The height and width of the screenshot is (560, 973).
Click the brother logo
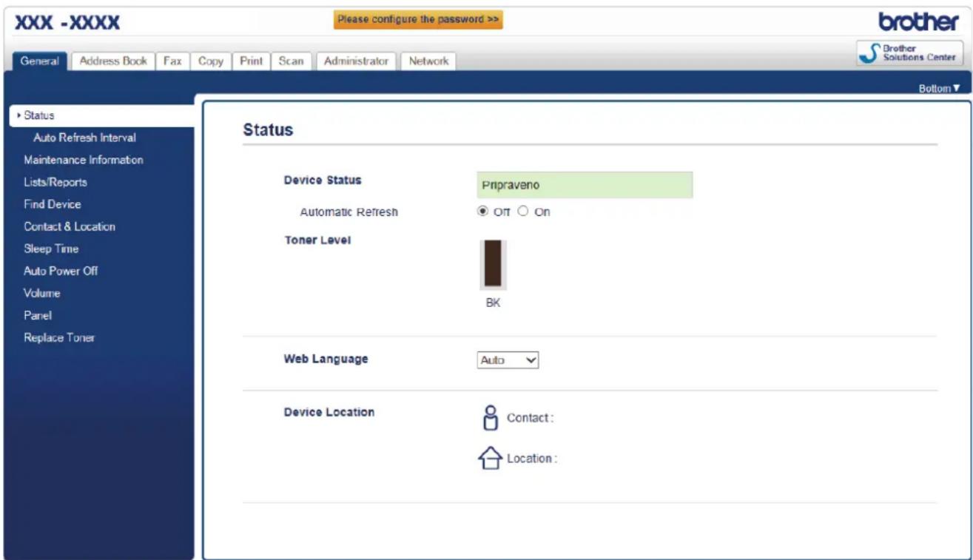point(918,22)
